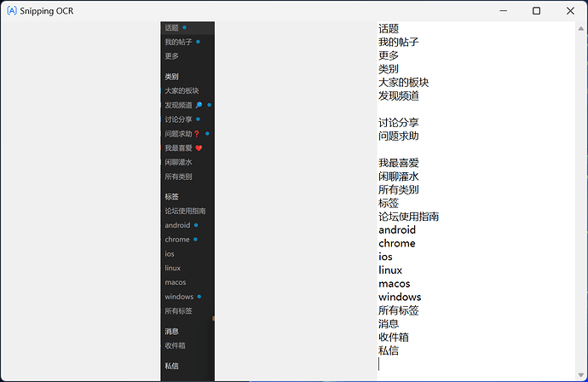Click the blue dot next to 讨论分享
Image resolution: width=588 pixels, height=382 pixels.
198,119
